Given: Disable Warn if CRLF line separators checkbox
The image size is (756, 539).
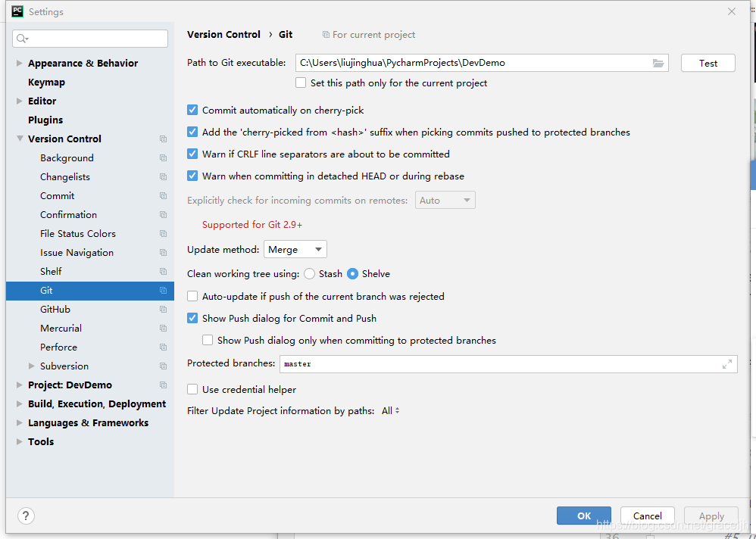Looking at the screenshot, I should pyautogui.click(x=192, y=154).
